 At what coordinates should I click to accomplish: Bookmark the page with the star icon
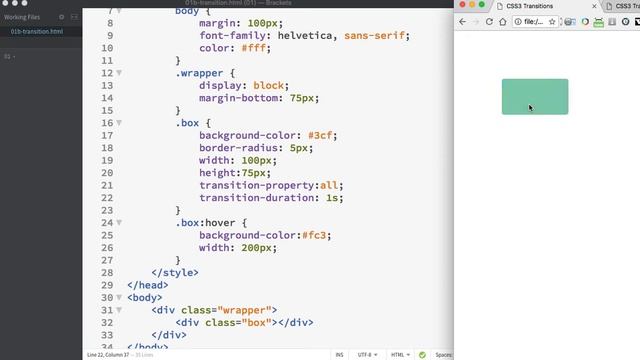coord(552,22)
